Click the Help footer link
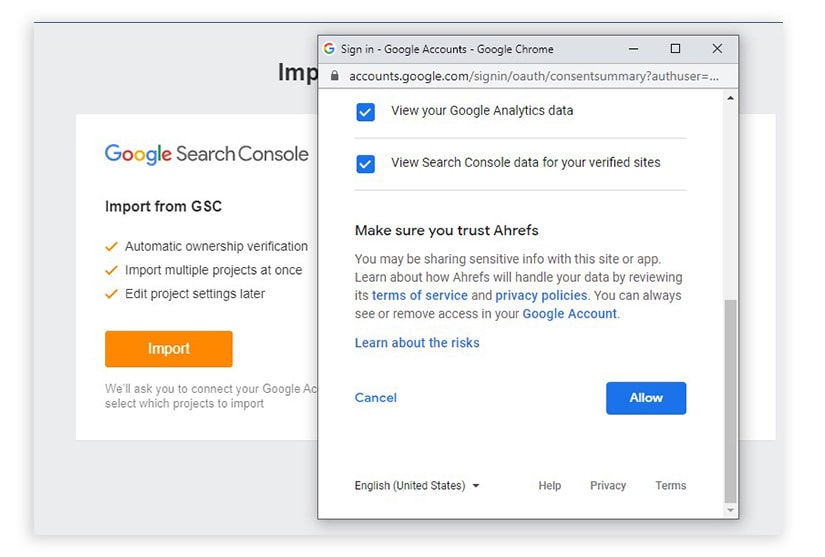825x557 pixels. click(x=549, y=486)
